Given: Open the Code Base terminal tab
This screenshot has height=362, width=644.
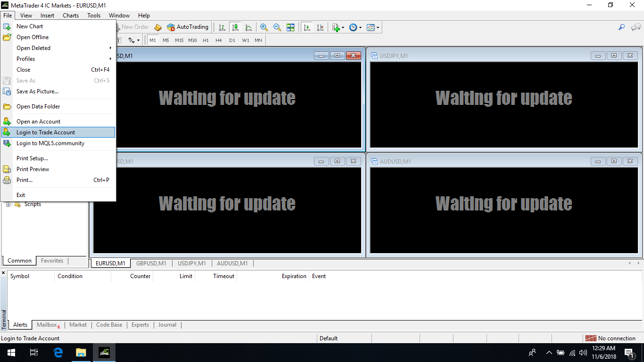Looking at the screenshot, I should pos(109,325).
